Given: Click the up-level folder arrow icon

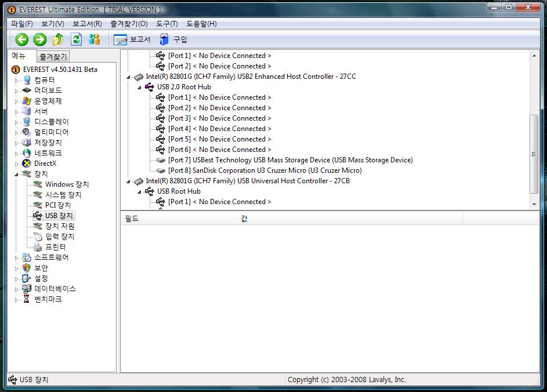Looking at the screenshot, I should click(58, 39).
